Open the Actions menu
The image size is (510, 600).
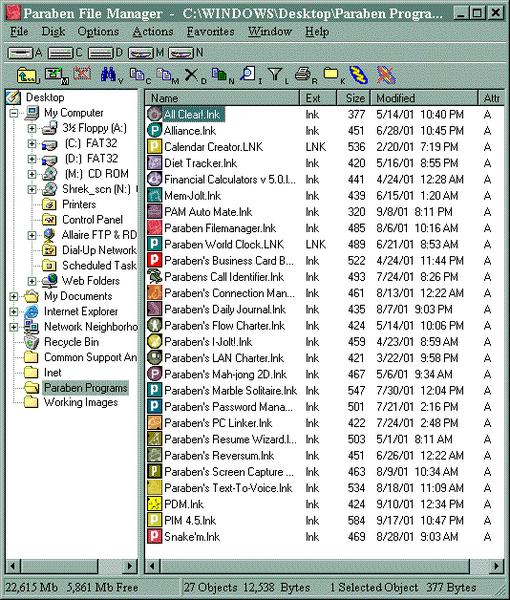(153, 31)
